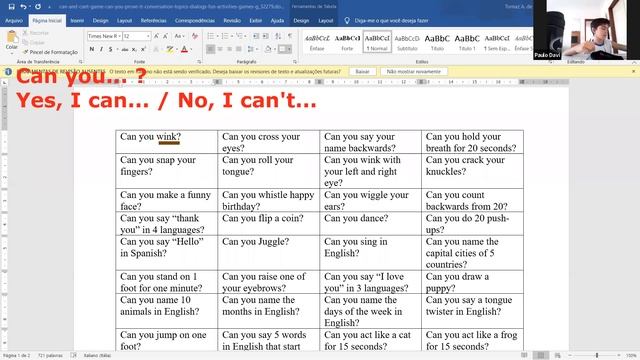640x360 pixels.
Task: Center the text alignment
Action: (x=220, y=49)
